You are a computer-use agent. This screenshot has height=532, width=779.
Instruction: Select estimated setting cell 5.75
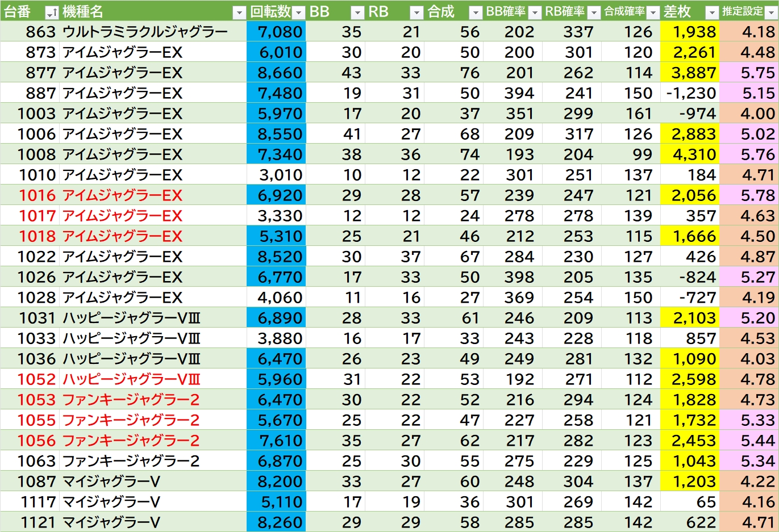pyautogui.click(x=749, y=73)
